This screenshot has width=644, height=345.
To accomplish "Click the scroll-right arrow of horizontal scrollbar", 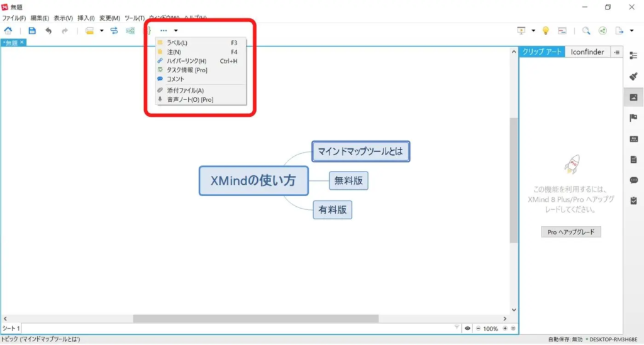I will tap(505, 319).
